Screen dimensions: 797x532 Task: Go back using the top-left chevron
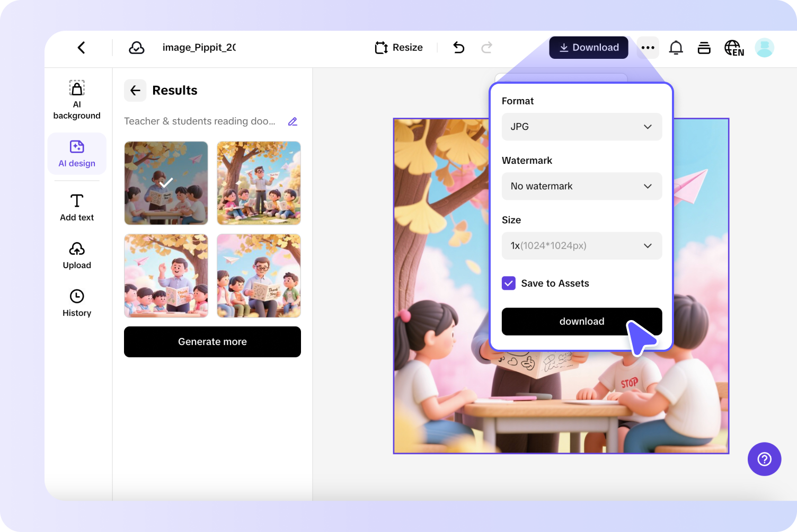coord(81,48)
